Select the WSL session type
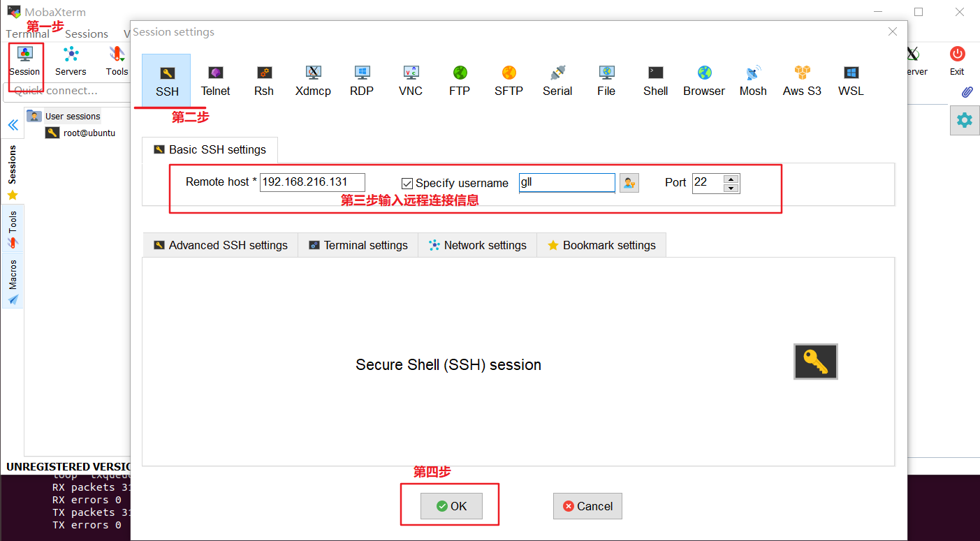Screen dimensions: 980x541 [x=851, y=80]
